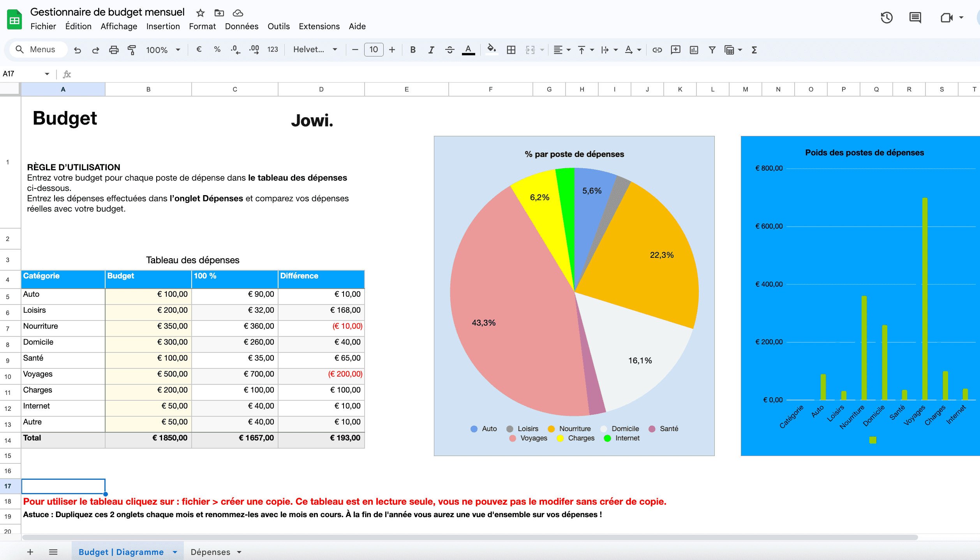Open version history with the clock icon

(x=887, y=18)
